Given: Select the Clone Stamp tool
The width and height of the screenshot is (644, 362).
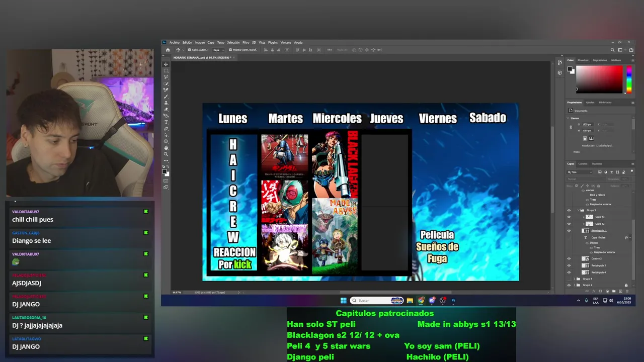Looking at the screenshot, I should click(166, 103).
